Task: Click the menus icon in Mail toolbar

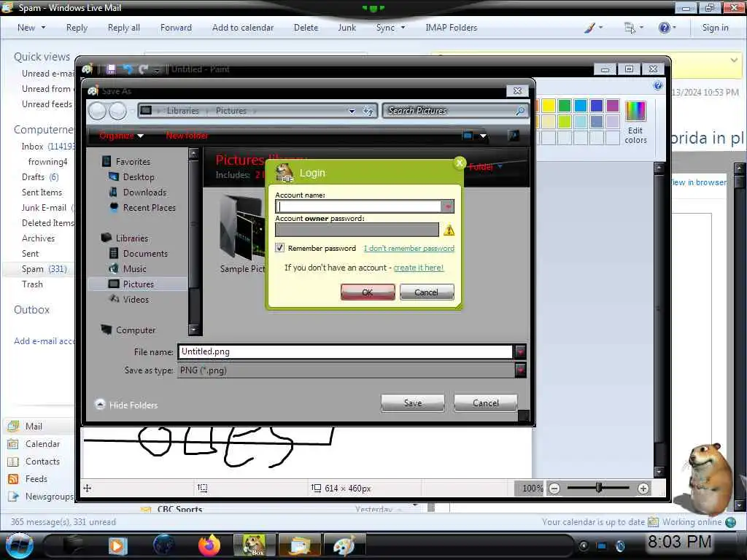Action: coord(630,28)
